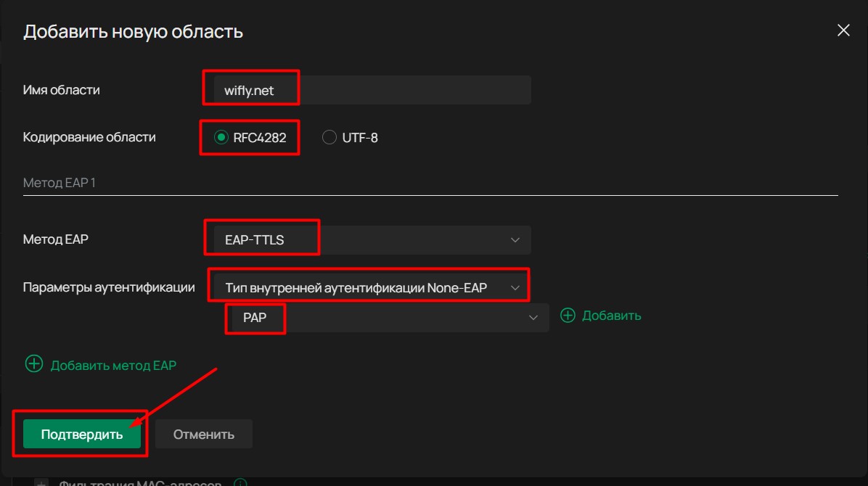Click the info icon beside 'Фильтрация MAC-адресов'
Viewport: 868px width, 486px height.
coord(241,482)
